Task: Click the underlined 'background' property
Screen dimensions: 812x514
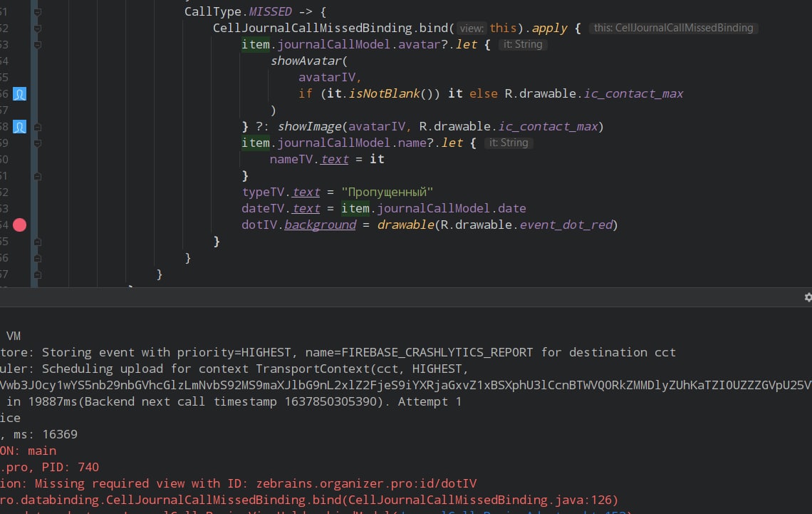Action: [x=320, y=225]
